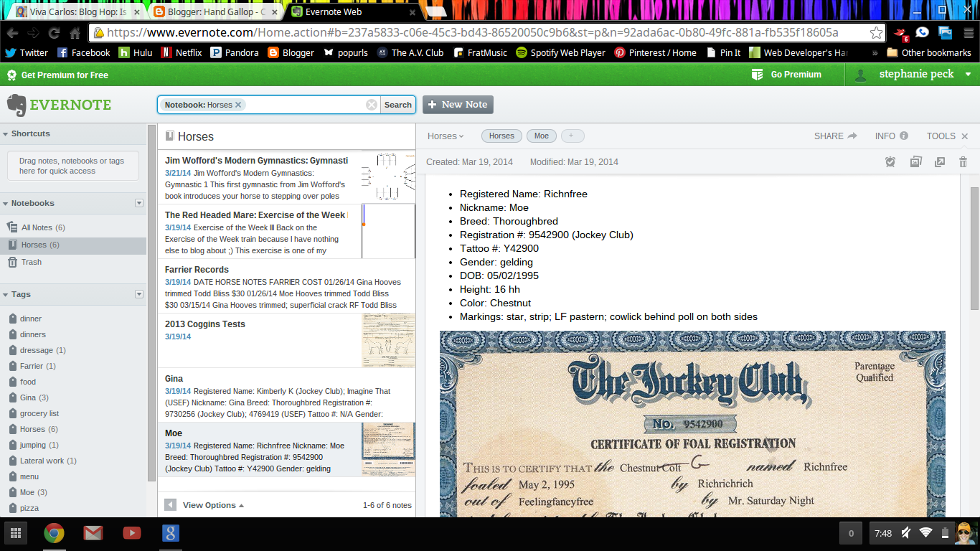Viewport: 980px width, 551px height.
Task: Open the note presentation/slideshow icon
Action: (x=915, y=162)
